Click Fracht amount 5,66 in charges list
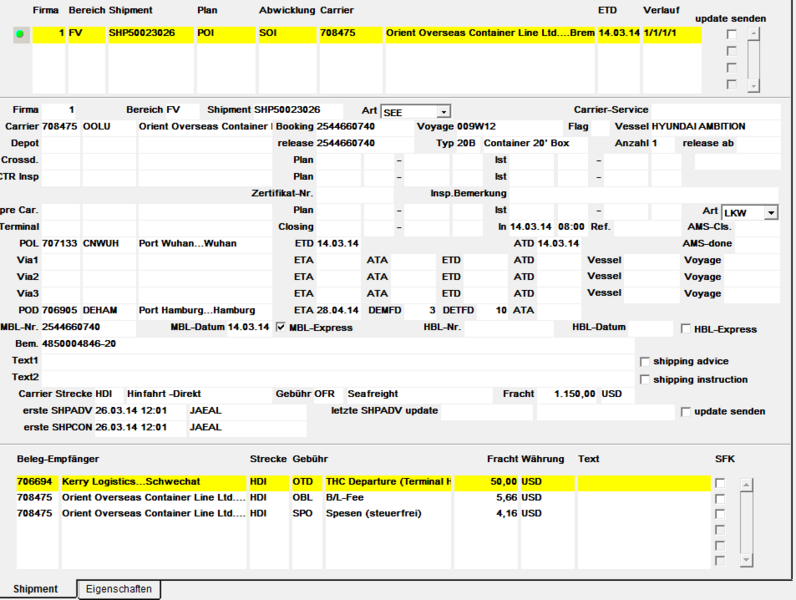This screenshot has width=796, height=600. (506, 497)
